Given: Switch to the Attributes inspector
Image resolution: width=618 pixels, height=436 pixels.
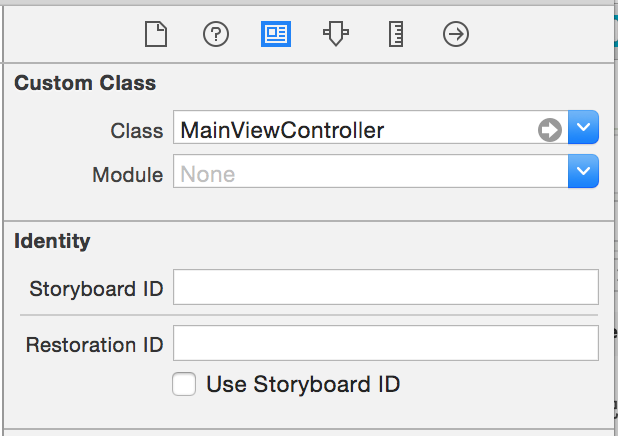Looking at the screenshot, I should [x=336, y=34].
